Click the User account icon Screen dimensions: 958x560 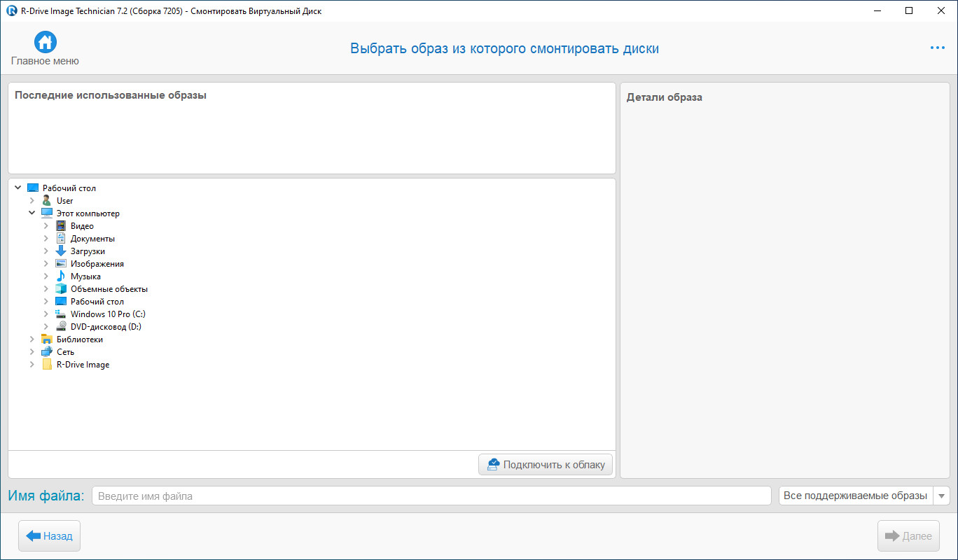point(47,201)
